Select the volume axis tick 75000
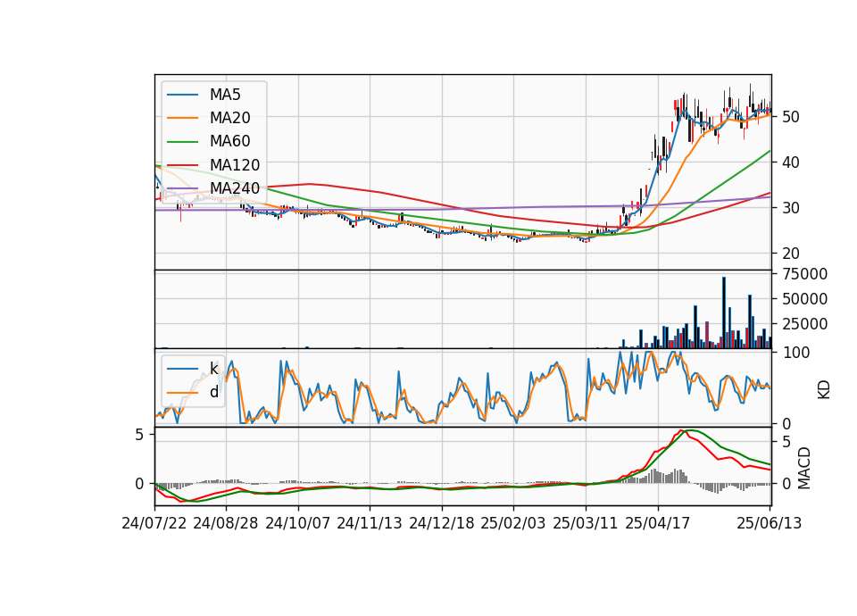The height and width of the screenshot is (616, 857). point(804,274)
